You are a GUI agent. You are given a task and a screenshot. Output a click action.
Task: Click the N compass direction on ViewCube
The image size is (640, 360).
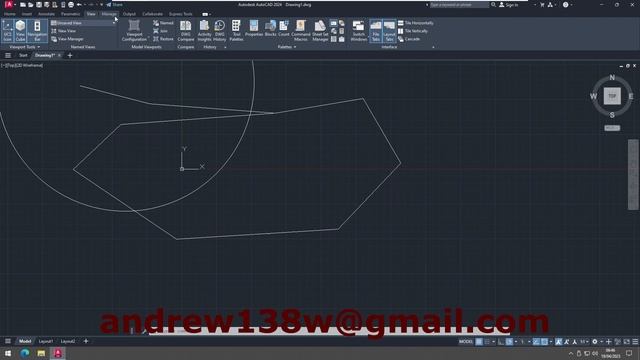pos(612,78)
